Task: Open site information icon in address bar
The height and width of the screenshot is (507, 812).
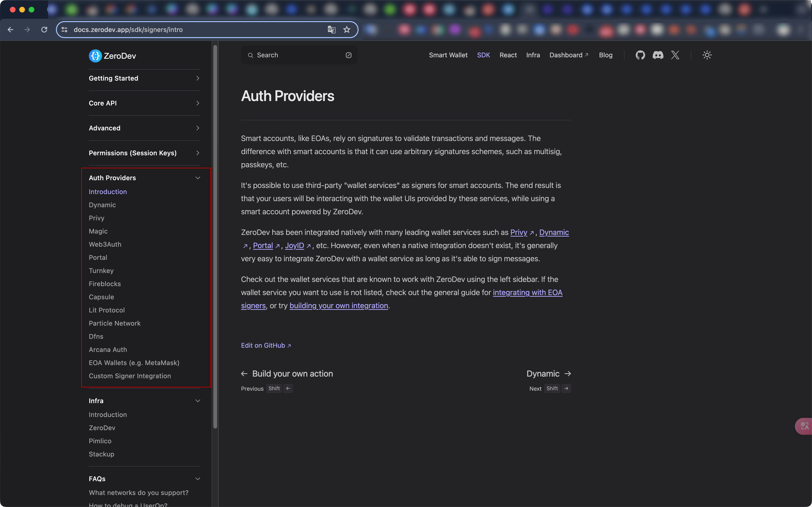Action: point(65,30)
